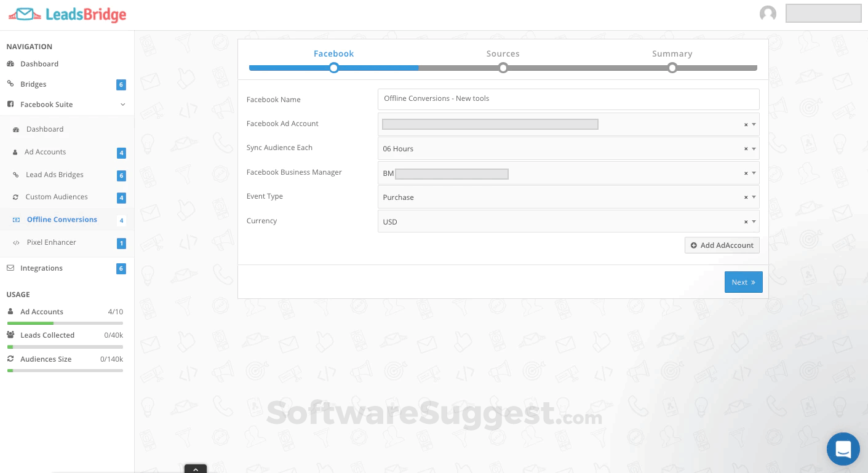Select Ad Accounts under Facebook Suite
Image resolution: width=868 pixels, height=473 pixels.
point(45,152)
